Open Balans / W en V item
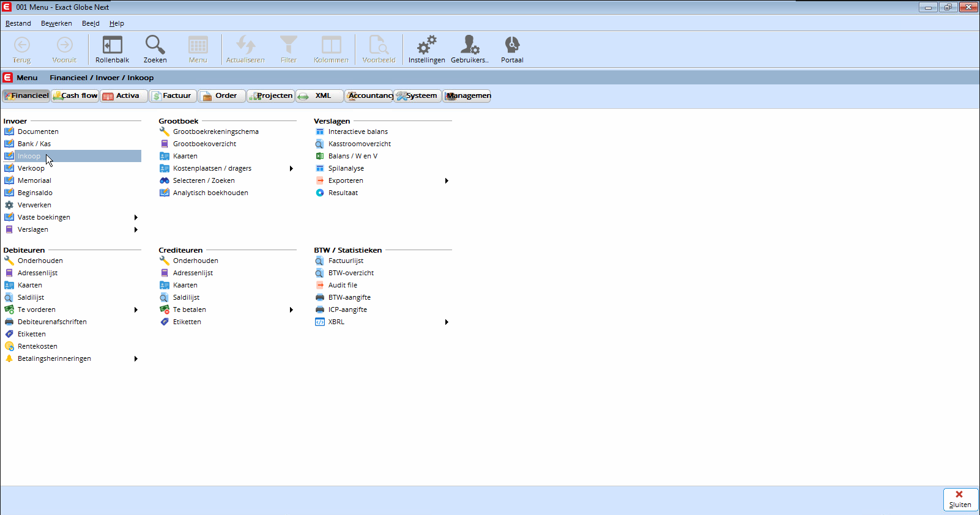 353,156
